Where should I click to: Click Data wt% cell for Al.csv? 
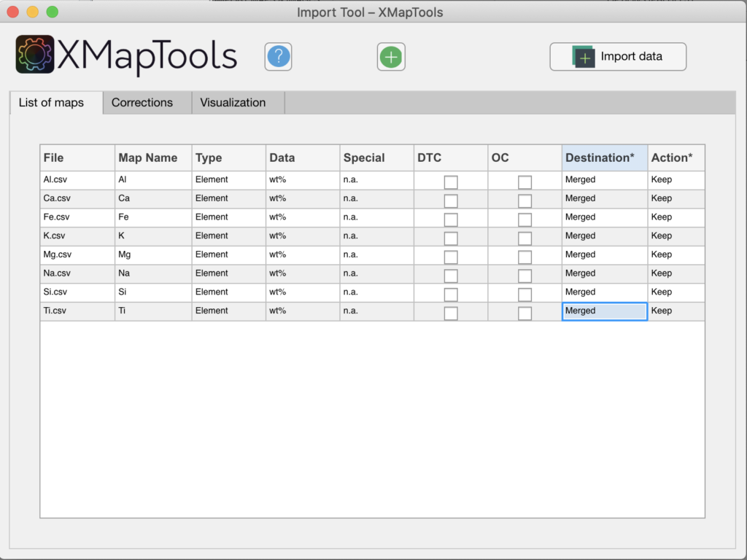tap(303, 180)
